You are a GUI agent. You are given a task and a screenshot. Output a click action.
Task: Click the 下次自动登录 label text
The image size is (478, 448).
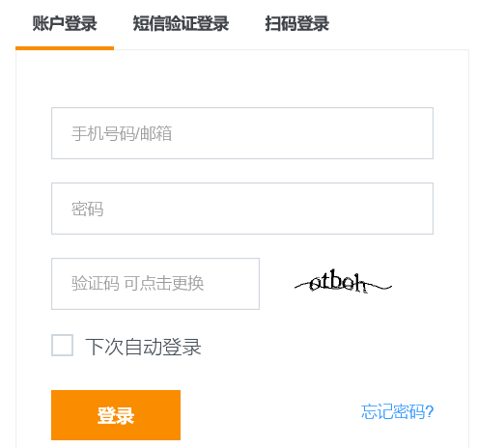[x=143, y=347]
